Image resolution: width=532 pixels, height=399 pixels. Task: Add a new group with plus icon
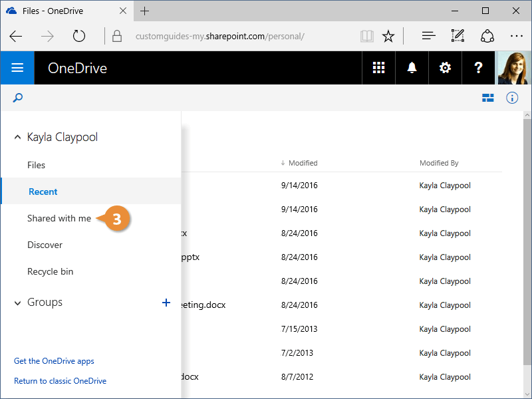[166, 303]
